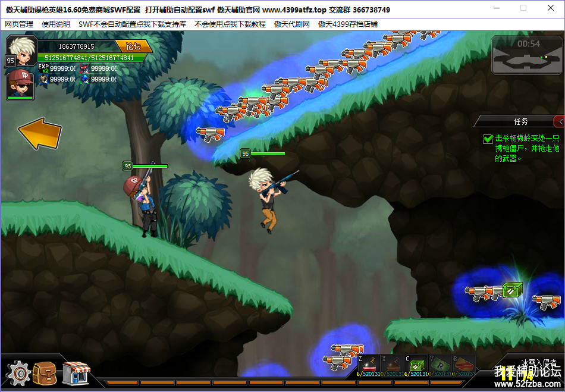Click the red gun x2 buff icon
The image size is (565, 392).
point(84,68)
